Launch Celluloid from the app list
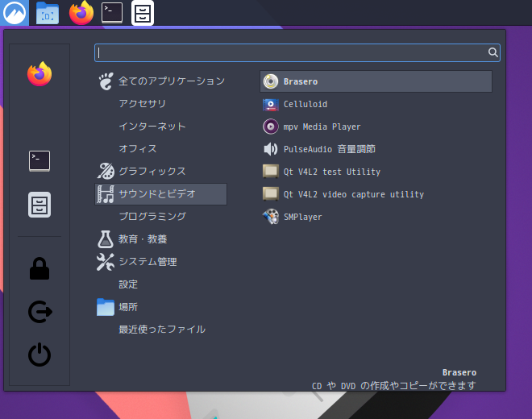 tap(376, 104)
